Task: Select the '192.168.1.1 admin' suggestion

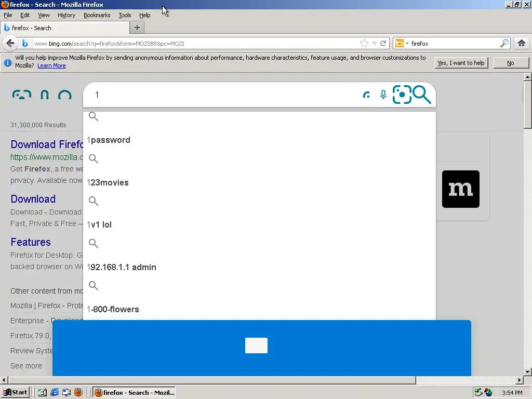Action: 122,267
